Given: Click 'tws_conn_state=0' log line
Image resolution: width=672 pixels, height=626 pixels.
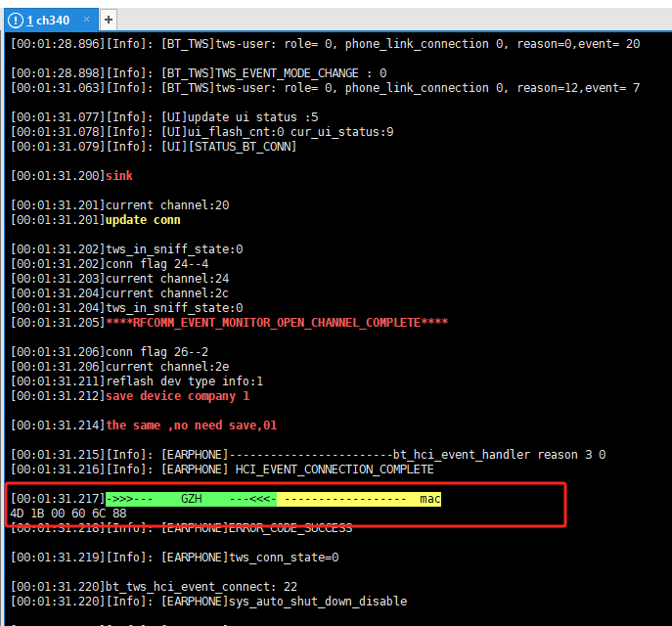Looking at the screenshot, I should pyautogui.click(x=174, y=558).
